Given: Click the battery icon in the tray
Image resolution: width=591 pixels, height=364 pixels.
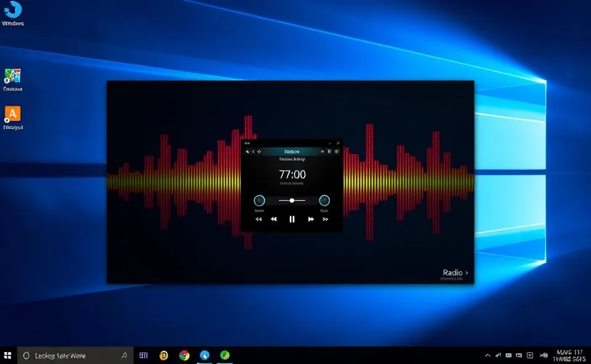Looking at the screenshot, I should click(509, 355).
